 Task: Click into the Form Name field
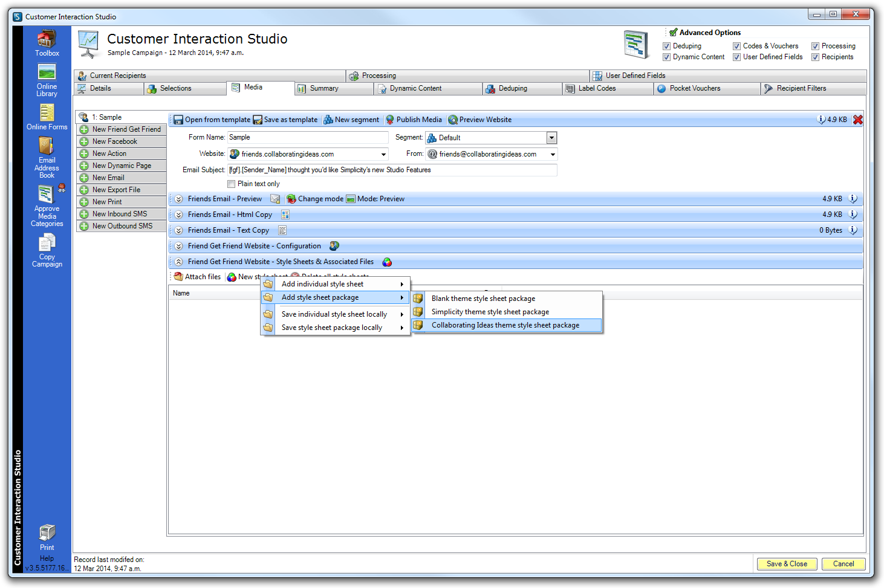click(x=308, y=137)
